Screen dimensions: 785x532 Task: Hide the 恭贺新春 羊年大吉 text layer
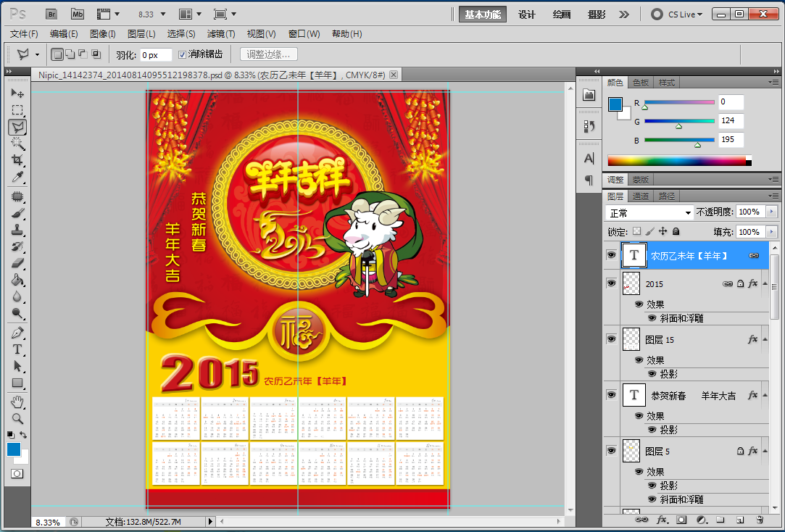coord(611,395)
